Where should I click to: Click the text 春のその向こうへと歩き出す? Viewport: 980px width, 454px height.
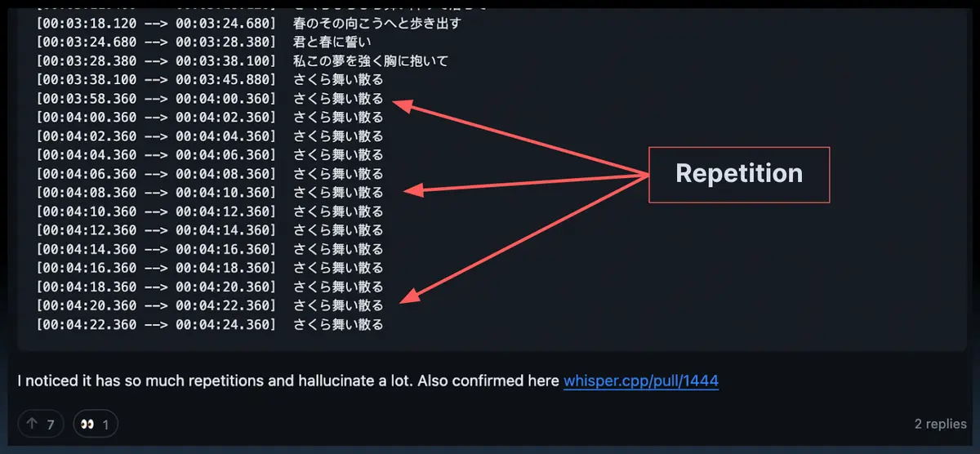click(376, 24)
